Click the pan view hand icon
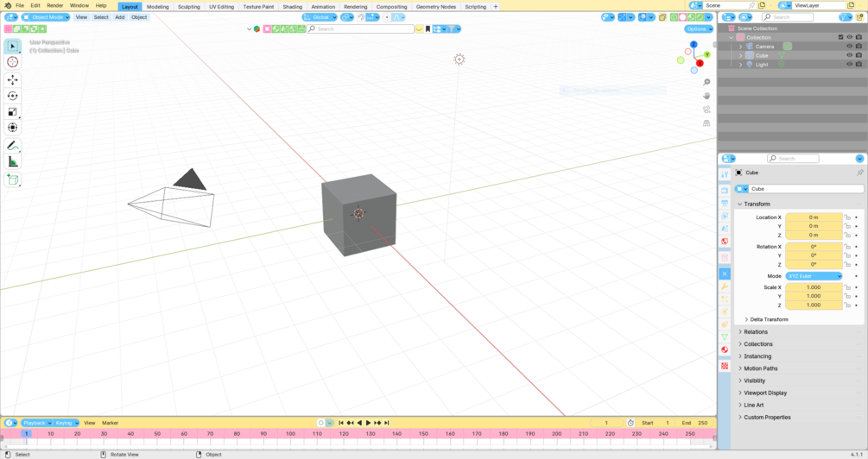Screen dimensions: 868x459 [x=706, y=96]
